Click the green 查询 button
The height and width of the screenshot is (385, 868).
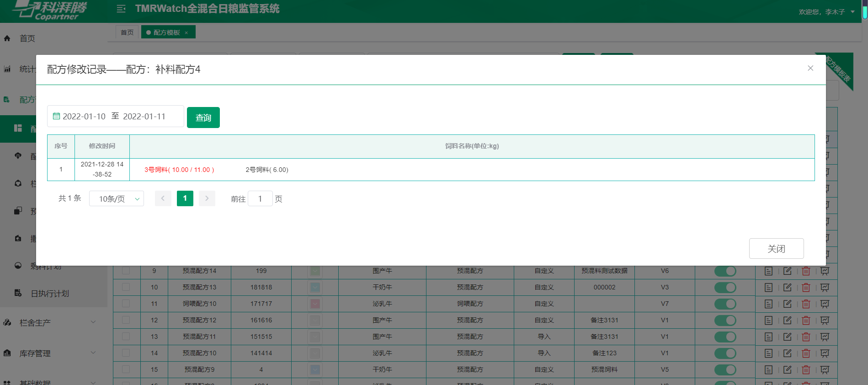pyautogui.click(x=203, y=118)
